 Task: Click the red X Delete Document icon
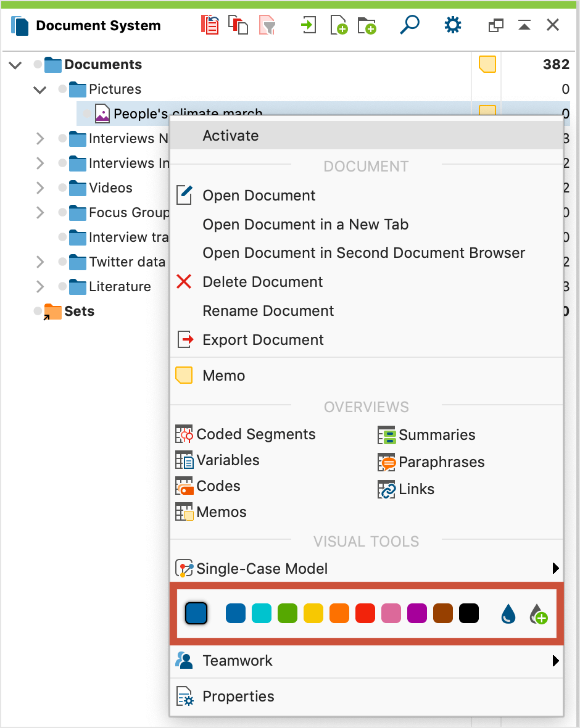[184, 281]
